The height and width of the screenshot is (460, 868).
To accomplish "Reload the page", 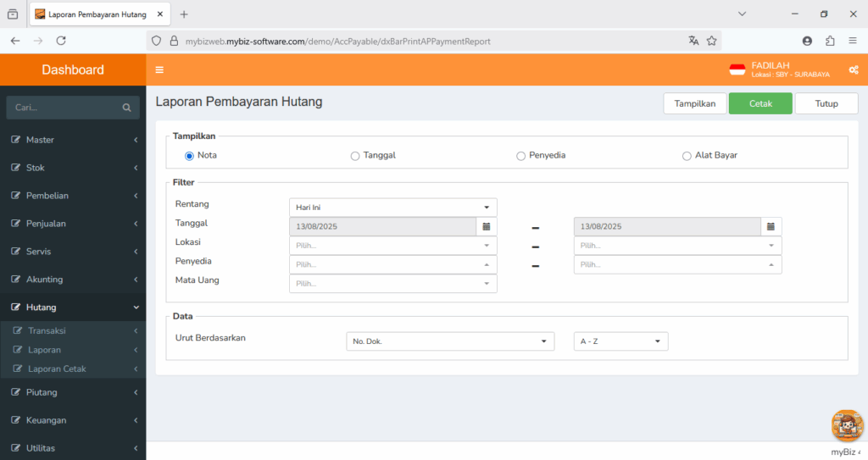I will pyautogui.click(x=61, y=41).
